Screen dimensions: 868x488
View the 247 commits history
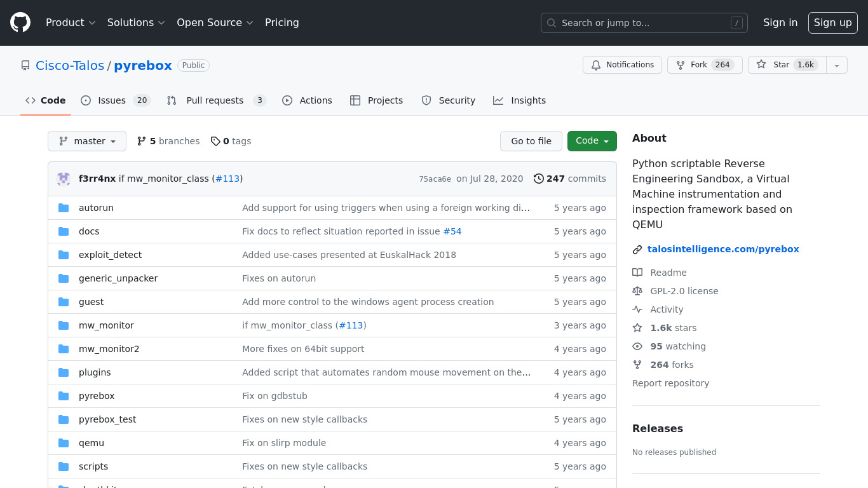(570, 179)
